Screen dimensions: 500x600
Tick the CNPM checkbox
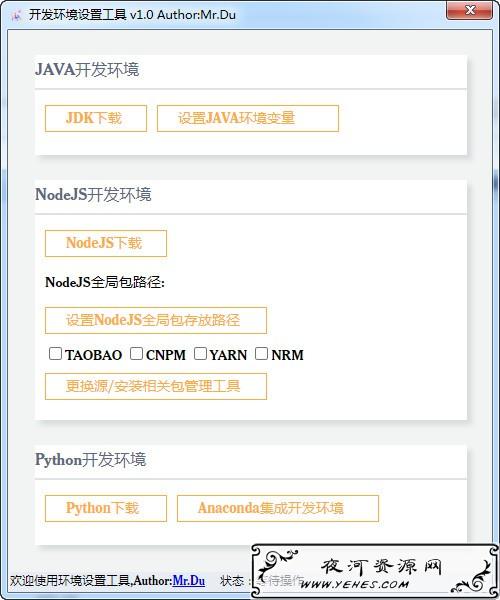[136, 354]
